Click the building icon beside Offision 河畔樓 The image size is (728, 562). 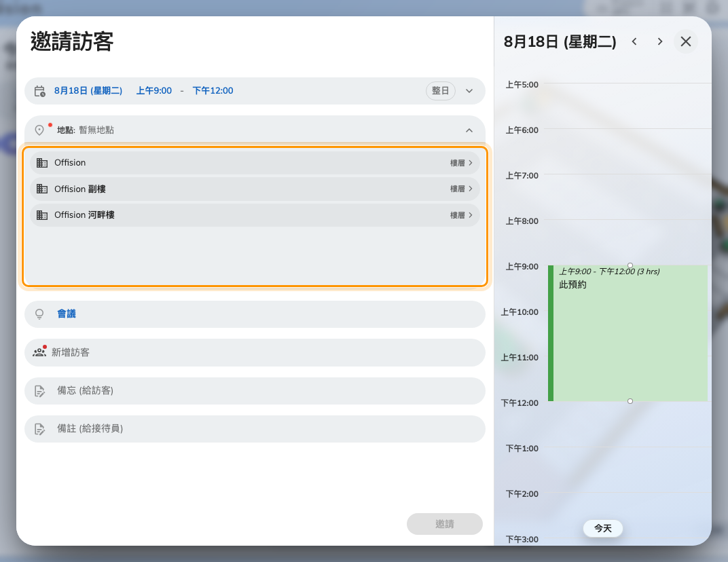click(42, 215)
